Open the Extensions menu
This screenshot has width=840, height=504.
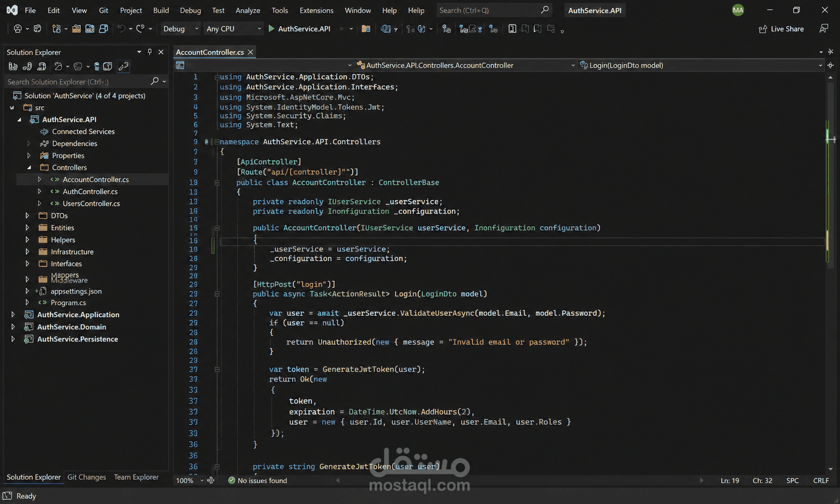[316, 10]
